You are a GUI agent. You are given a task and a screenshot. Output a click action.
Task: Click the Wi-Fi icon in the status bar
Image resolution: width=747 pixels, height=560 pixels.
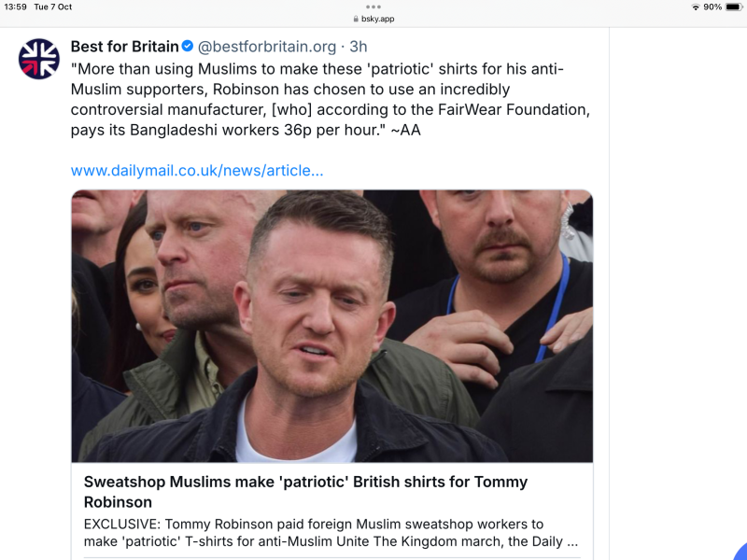[x=696, y=7]
